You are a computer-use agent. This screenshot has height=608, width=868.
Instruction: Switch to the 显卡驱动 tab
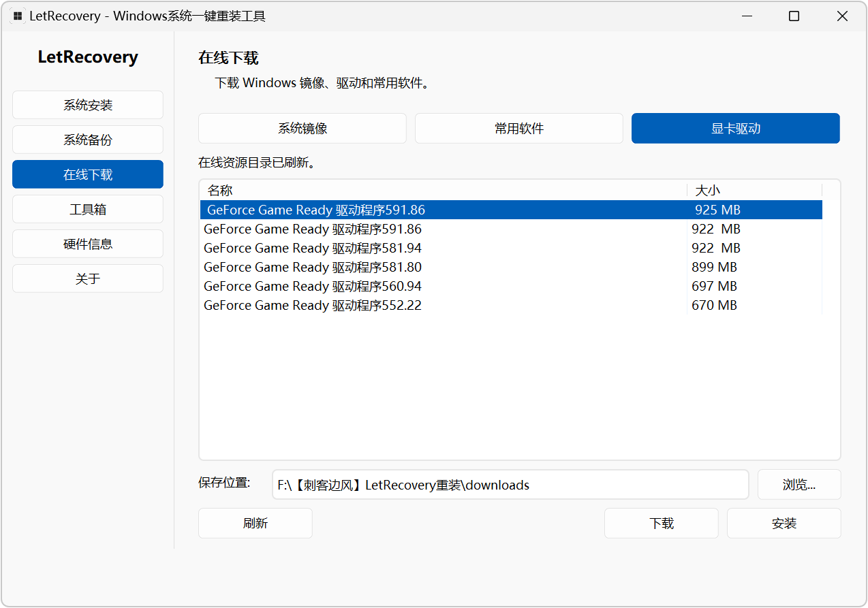coord(736,128)
